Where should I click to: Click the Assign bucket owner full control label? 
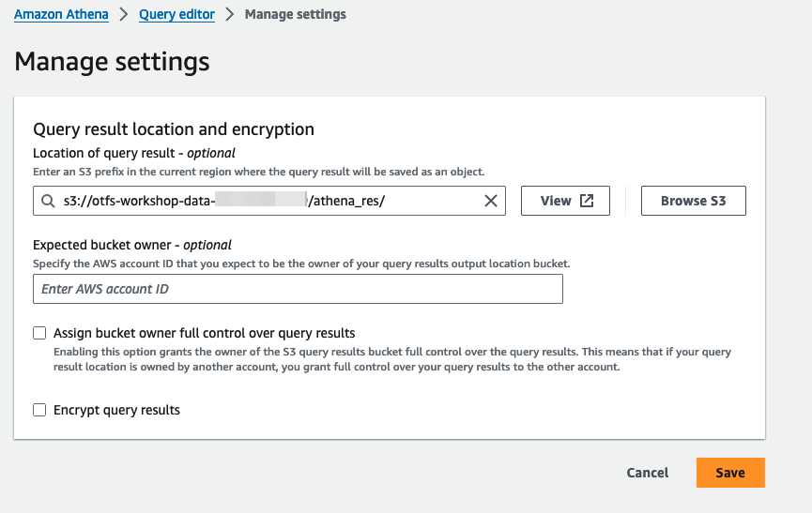coord(204,333)
